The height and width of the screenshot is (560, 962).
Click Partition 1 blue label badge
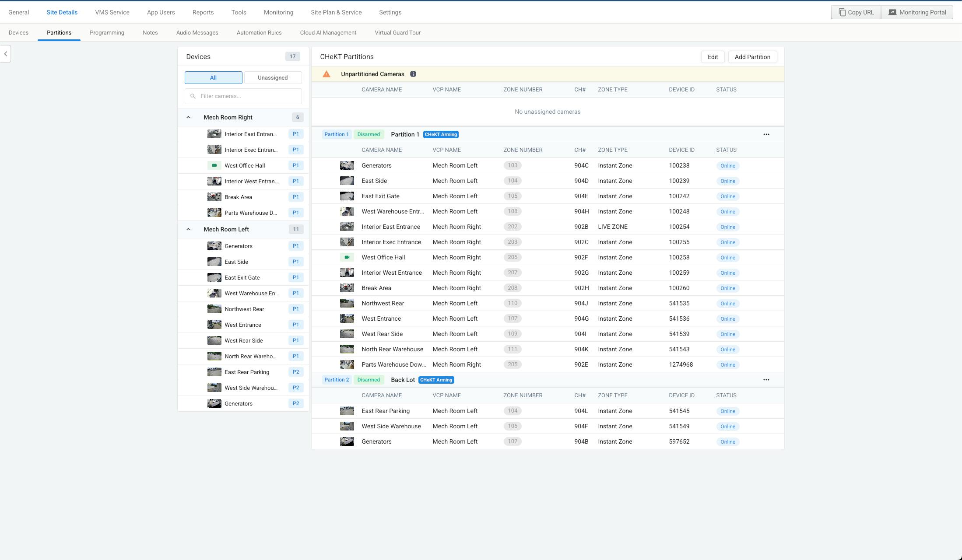click(x=336, y=134)
